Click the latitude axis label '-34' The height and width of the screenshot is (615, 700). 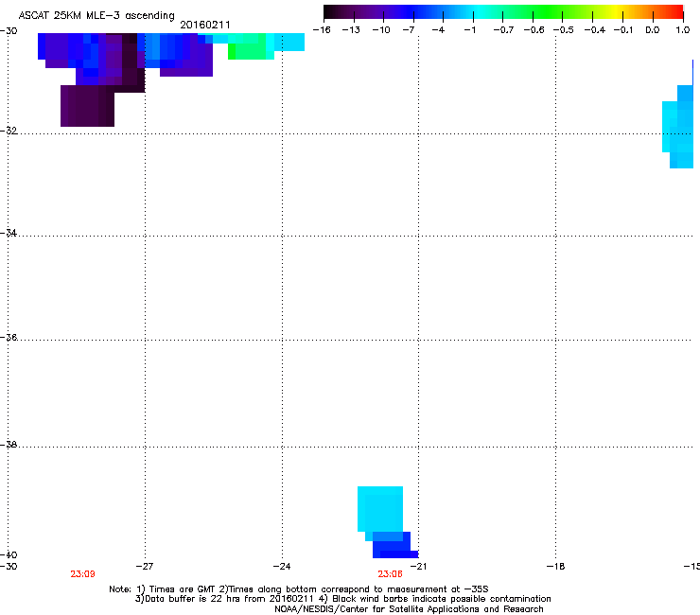[x=9, y=233]
